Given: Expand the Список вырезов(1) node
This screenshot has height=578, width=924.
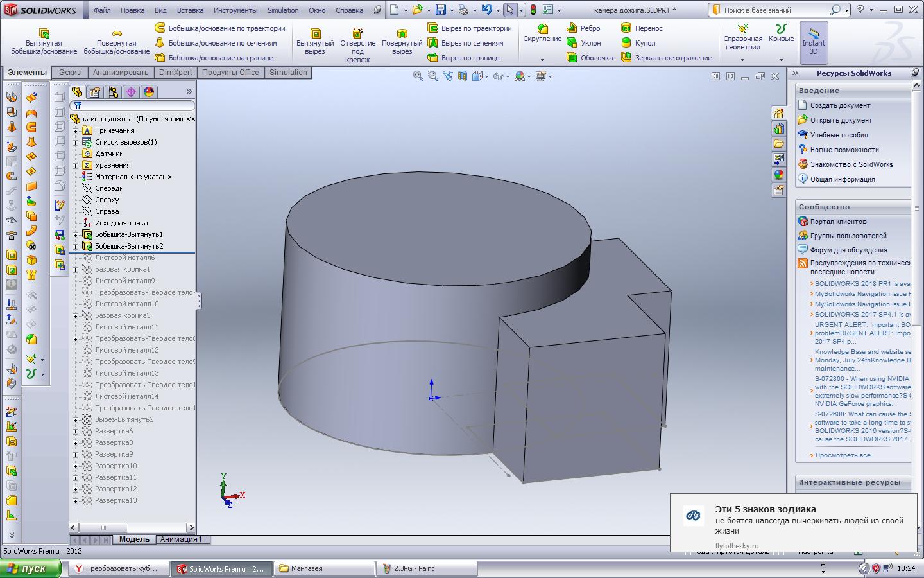Looking at the screenshot, I should pyautogui.click(x=75, y=142).
